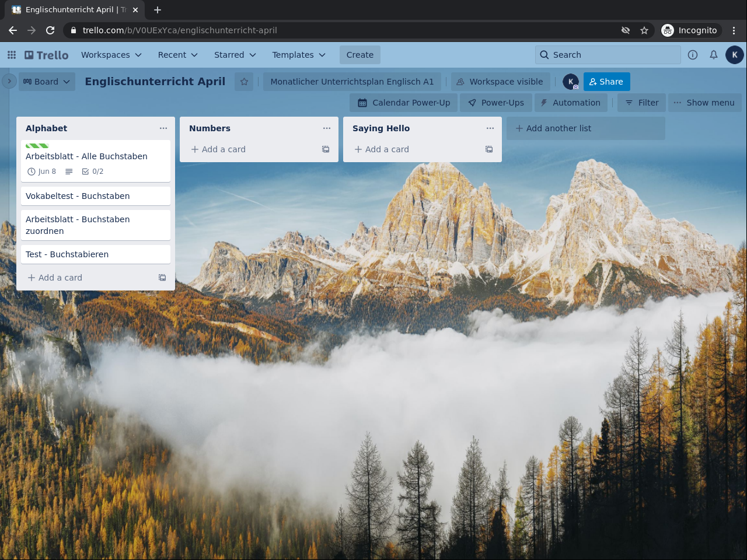Viewport: 747px width, 560px height.
Task: Click the Numbers list title
Action: 210,128
